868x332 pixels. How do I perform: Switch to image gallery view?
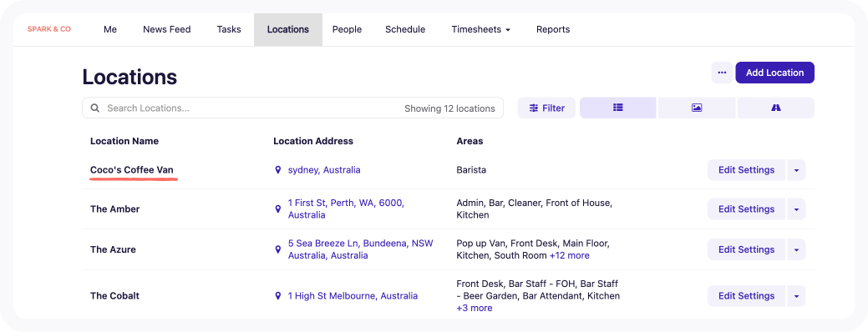(697, 108)
